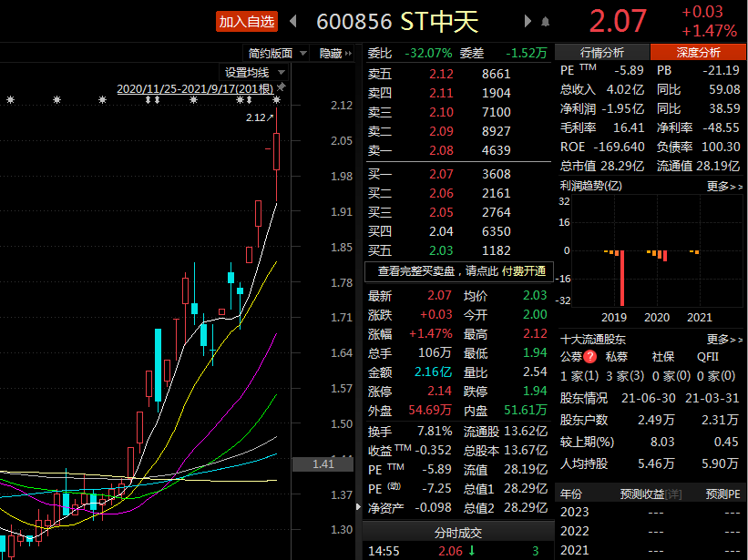Click 跌停 price 1.94
Image resolution: width=748 pixels, height=560 pixels.
[x=535, y=392]
